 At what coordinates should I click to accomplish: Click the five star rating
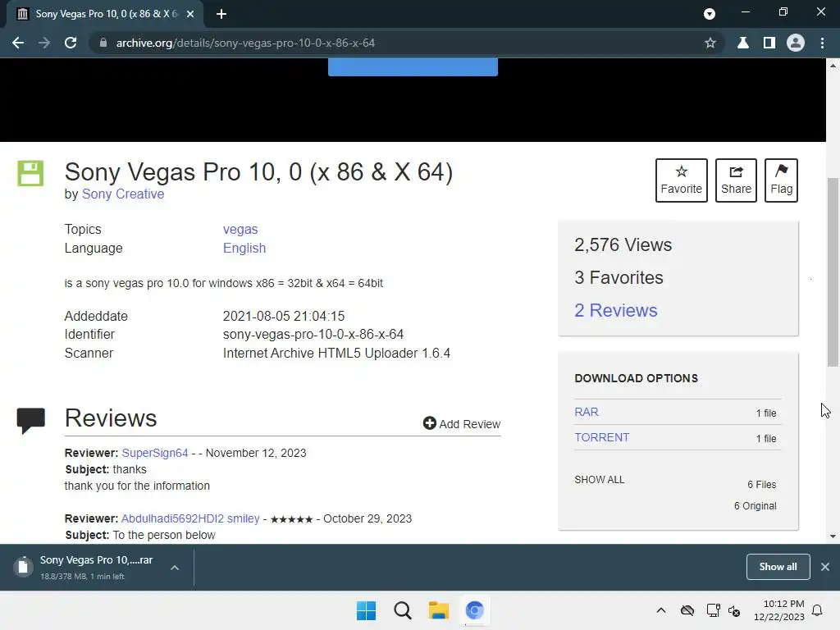click(291, 519)
